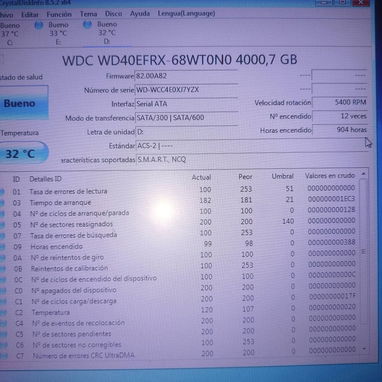Open the Función menu
The image size is (382, 382).
click(59, 14)
